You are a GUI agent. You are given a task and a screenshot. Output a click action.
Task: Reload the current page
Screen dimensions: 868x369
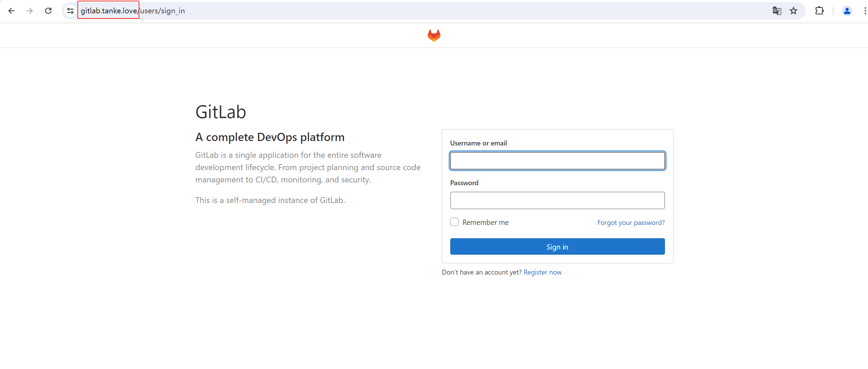48,11
